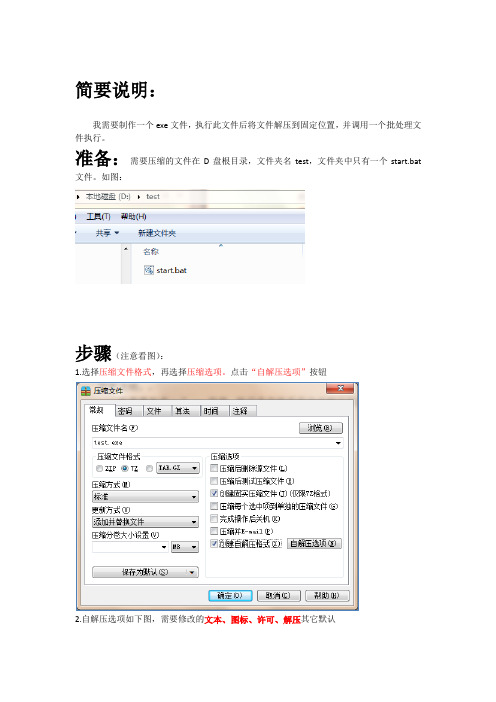Screen dimensions: 496x702
Task: Select the 7Z format radio button
Action: 125,468
